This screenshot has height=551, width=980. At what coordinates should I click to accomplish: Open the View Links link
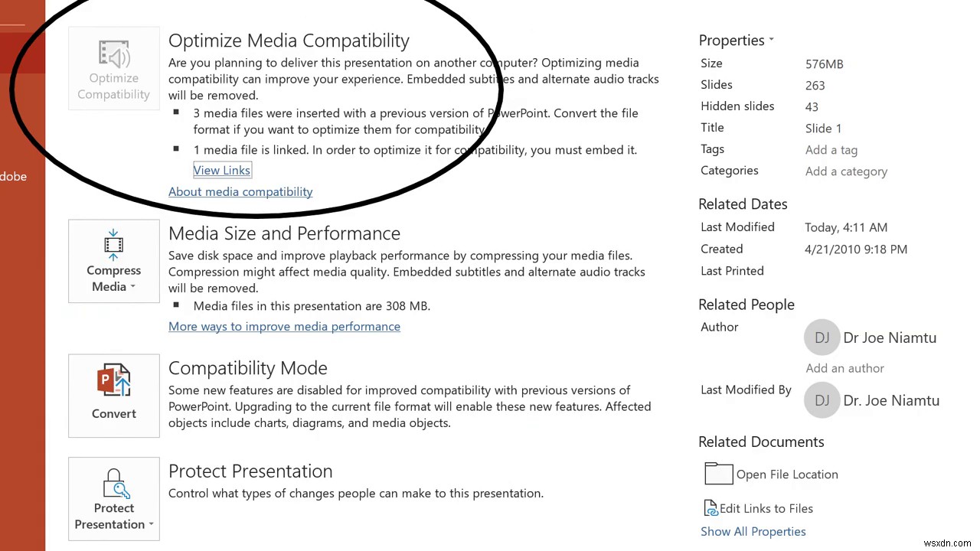click(222, 170)
